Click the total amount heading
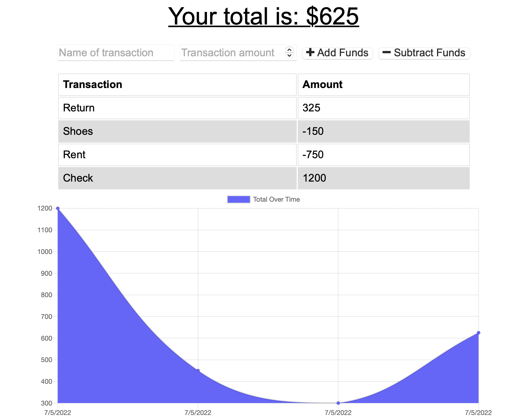 264,17
